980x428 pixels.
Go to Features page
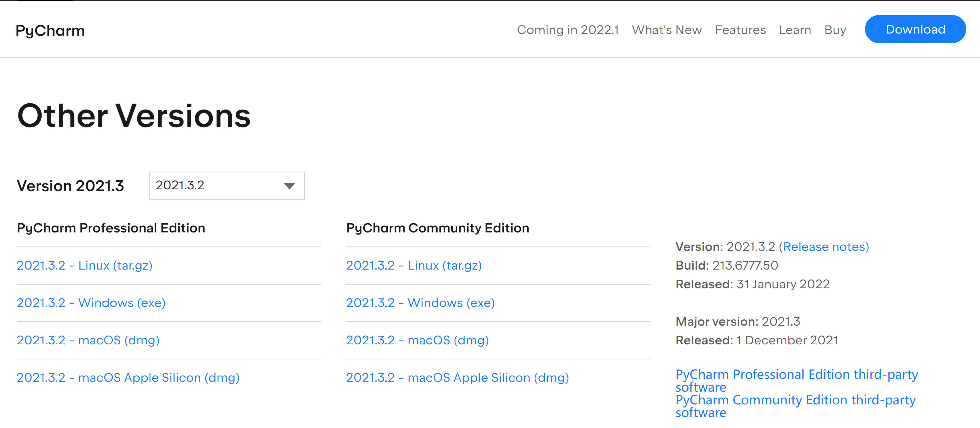(x=740, y=30)
